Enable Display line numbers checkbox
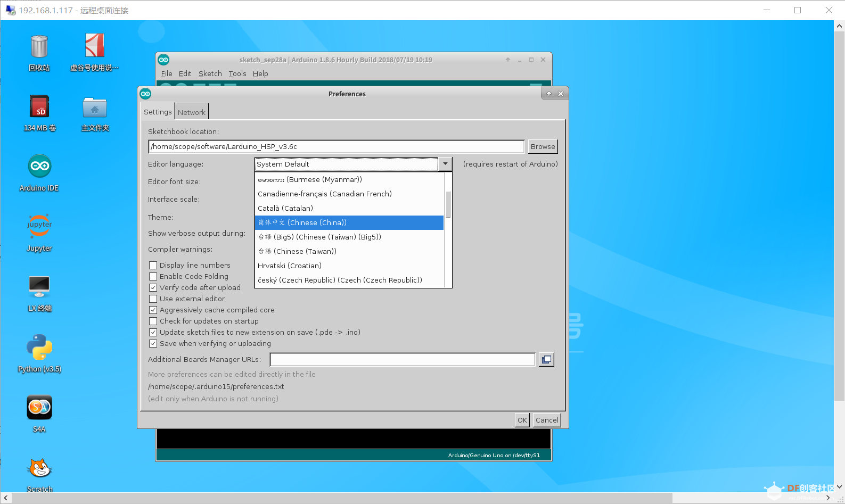Screen dimensions: 845x504 [x=153, y=265]
